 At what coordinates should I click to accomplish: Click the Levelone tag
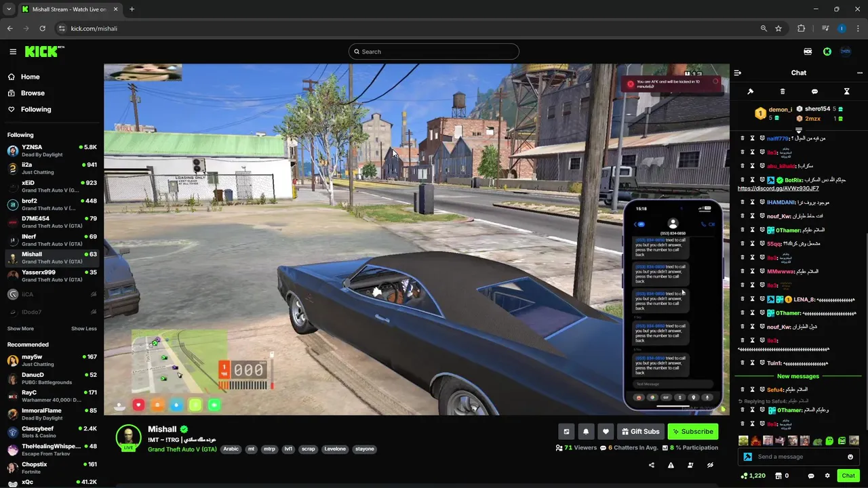point(335,449)
